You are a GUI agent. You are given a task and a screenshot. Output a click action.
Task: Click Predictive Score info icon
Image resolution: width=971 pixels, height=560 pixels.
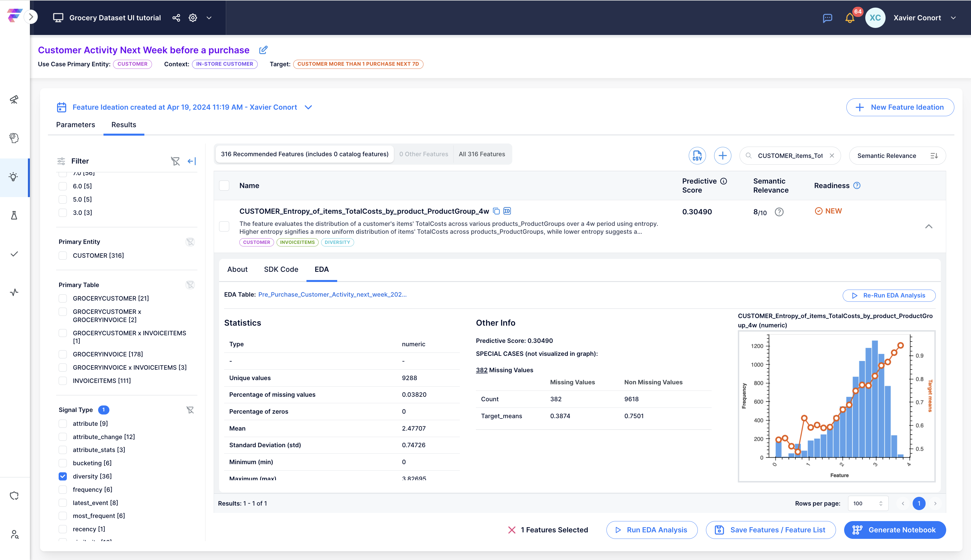coord(724,181)
